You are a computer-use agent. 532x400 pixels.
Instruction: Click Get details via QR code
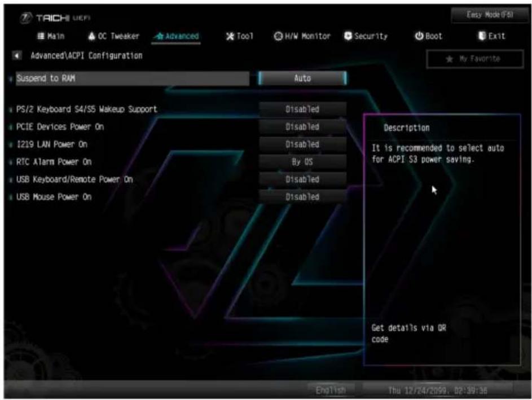point(408,333)
